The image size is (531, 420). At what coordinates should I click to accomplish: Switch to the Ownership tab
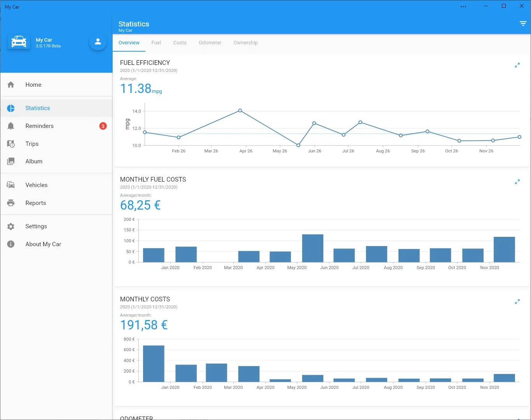coord(246,43)
